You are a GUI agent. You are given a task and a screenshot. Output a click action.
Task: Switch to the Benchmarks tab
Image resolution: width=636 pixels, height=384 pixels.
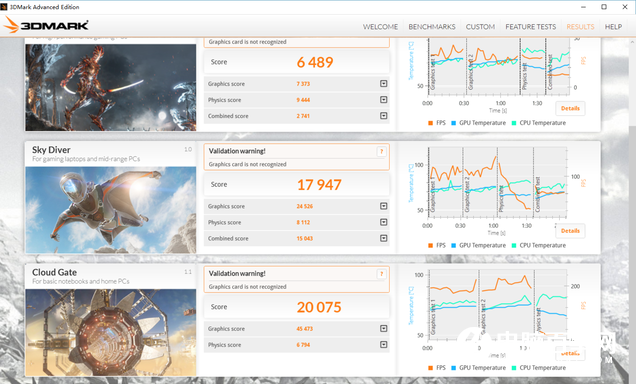tap(432, 27)
